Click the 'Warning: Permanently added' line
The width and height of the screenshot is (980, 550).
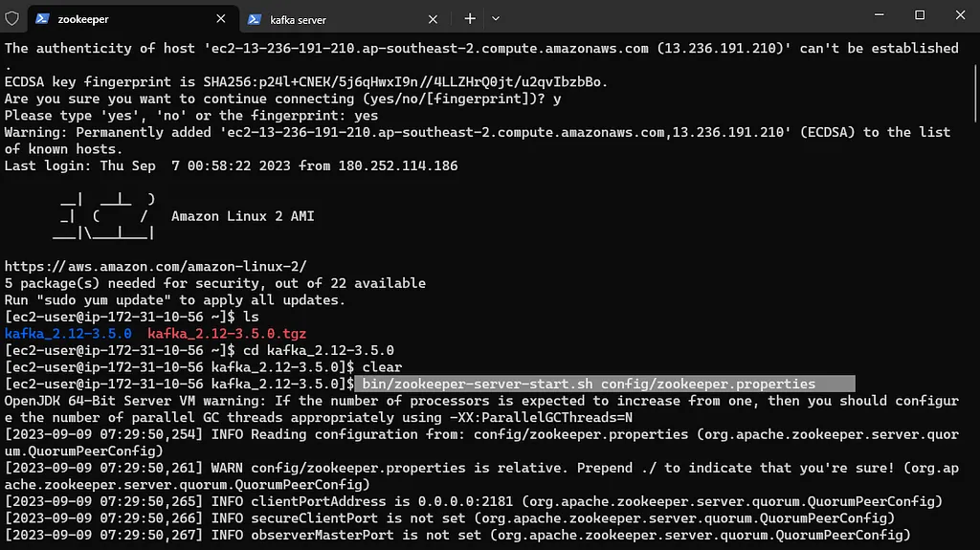click(x=478, y=141)
